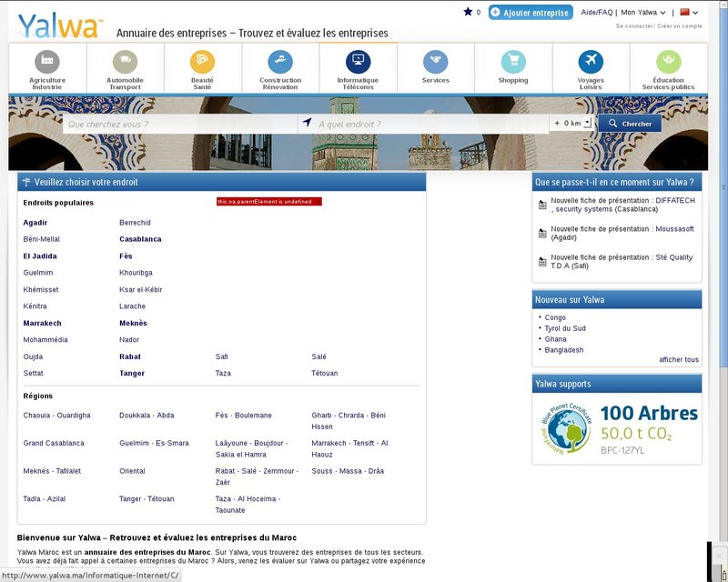Viewport: 728px width, 582px height.
Task: Open the Services handshake category icon
Action: (x=436, y=61)
